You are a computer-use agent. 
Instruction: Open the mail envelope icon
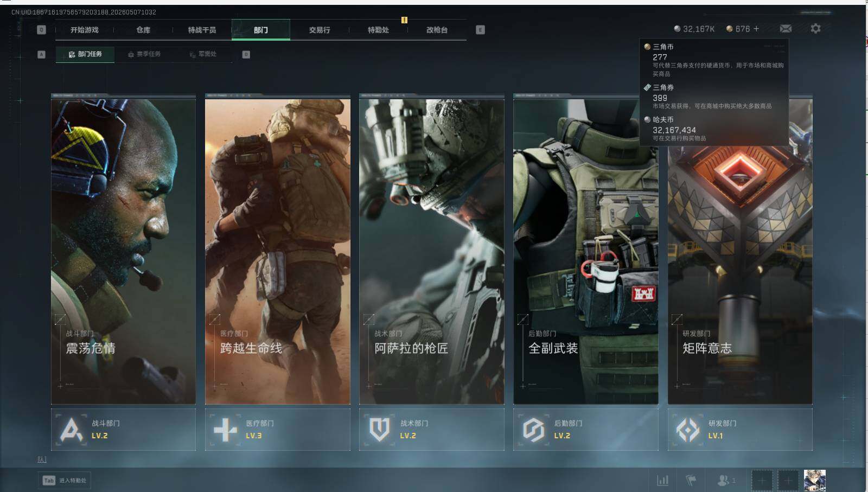(786, 29)
